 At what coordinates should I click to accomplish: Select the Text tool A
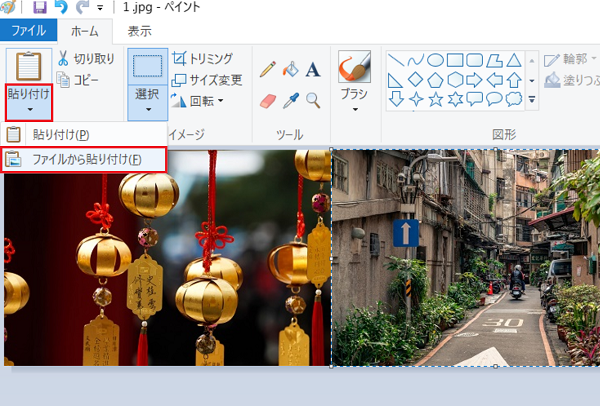point(313,70)
